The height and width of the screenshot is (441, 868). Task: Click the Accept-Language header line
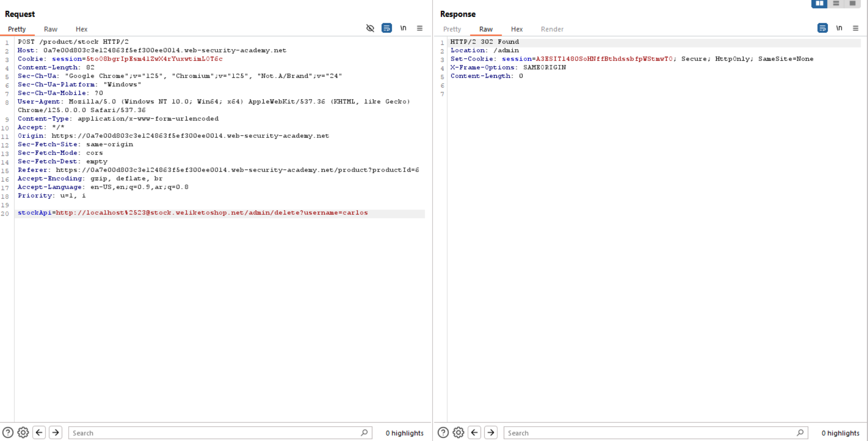(103, 187)
